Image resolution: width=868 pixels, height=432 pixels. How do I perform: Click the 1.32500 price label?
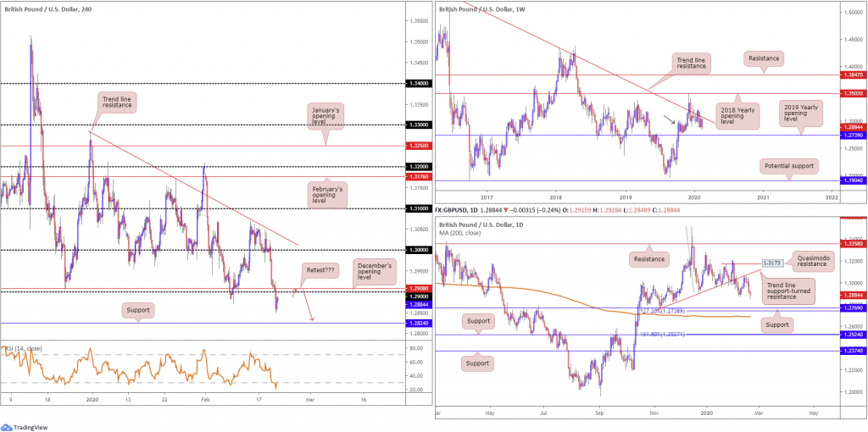415,146
